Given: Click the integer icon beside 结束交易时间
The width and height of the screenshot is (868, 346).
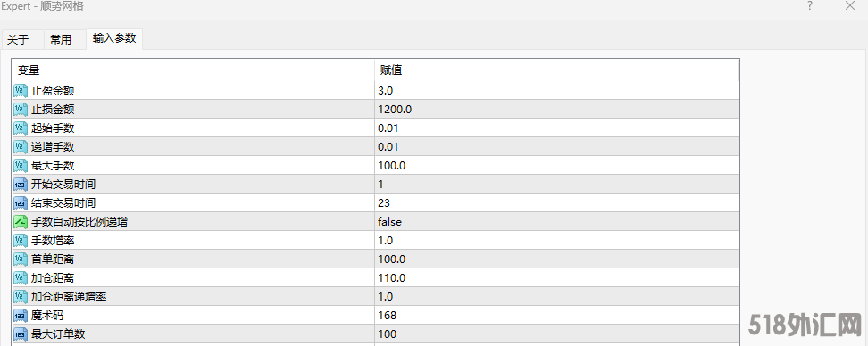Looking at the screenshot, I should [x=21, y=202].
